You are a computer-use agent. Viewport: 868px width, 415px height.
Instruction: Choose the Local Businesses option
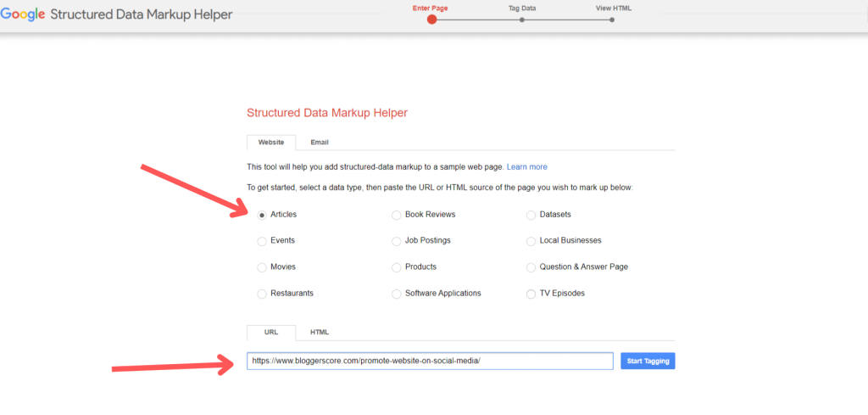[x=531, y=241]
